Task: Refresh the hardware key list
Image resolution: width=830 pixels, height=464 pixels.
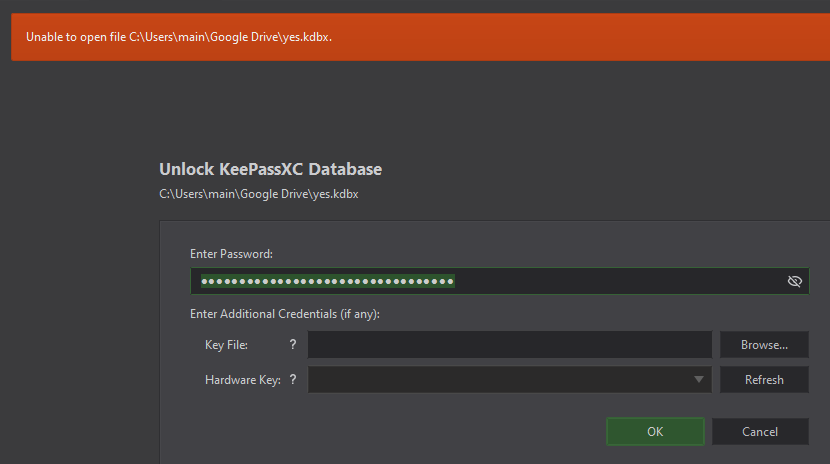Action: [764, 380]
